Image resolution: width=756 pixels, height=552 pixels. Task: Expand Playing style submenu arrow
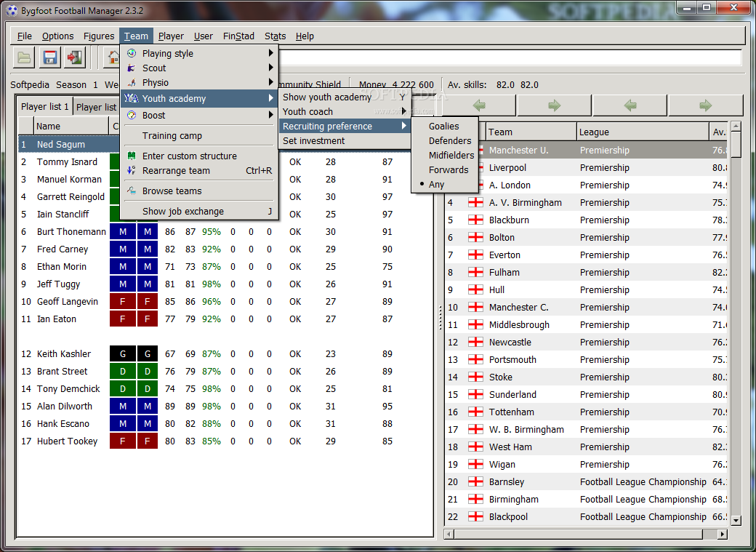tap(271, 53)
